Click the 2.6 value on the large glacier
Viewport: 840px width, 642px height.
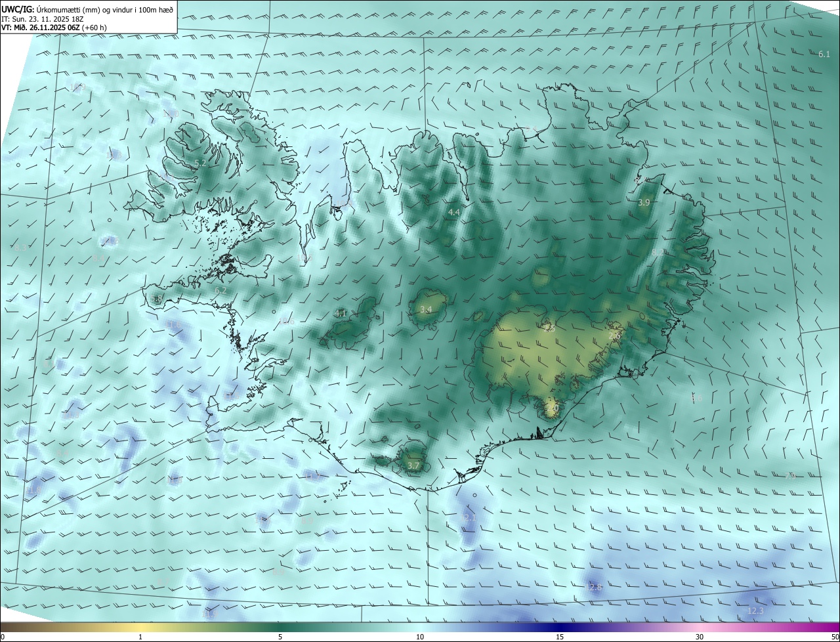tap(614, 336)
